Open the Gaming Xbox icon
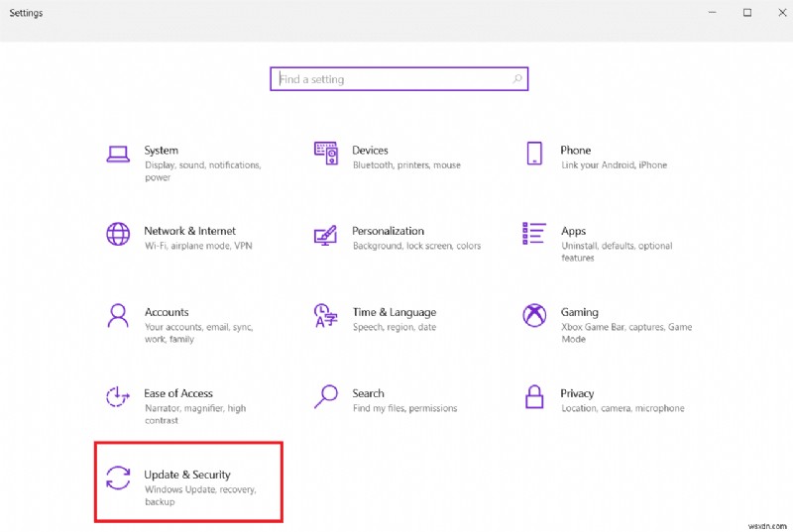793x532 pixels. (x=534, y=316)
